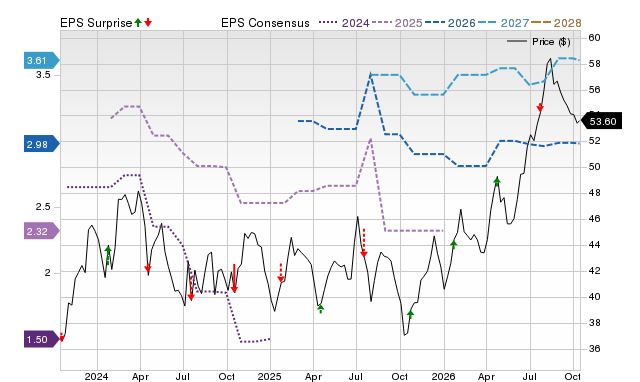Screen dimensions: 640x382
Task: Click the green surprise arrow near October 2025
Action: click(x=410, y=314)
